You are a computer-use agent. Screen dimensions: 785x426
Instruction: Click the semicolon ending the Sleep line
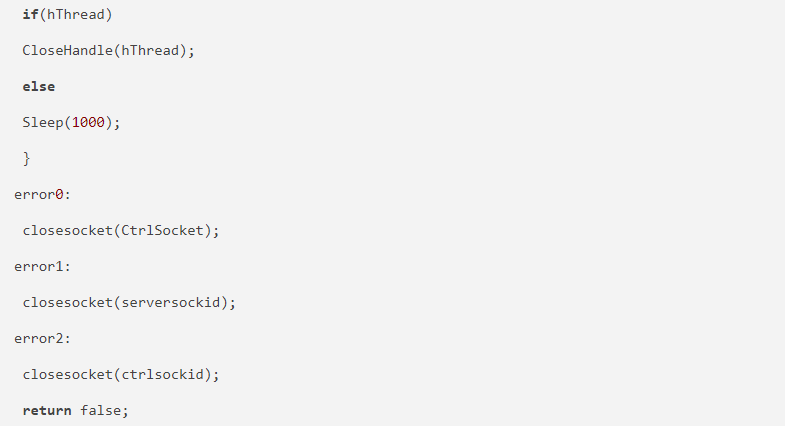tap(117, 122)
